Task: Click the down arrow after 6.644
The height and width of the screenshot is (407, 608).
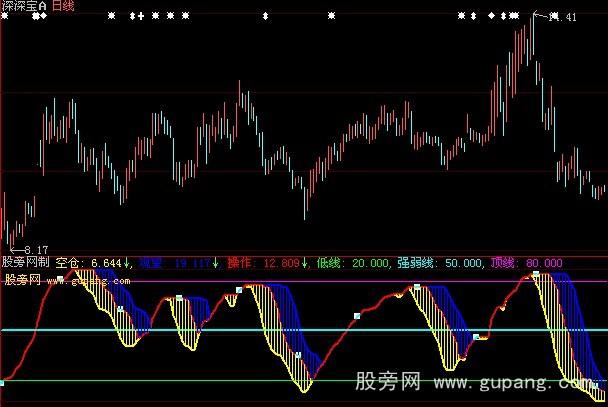Action: click(x=128, y=263)
